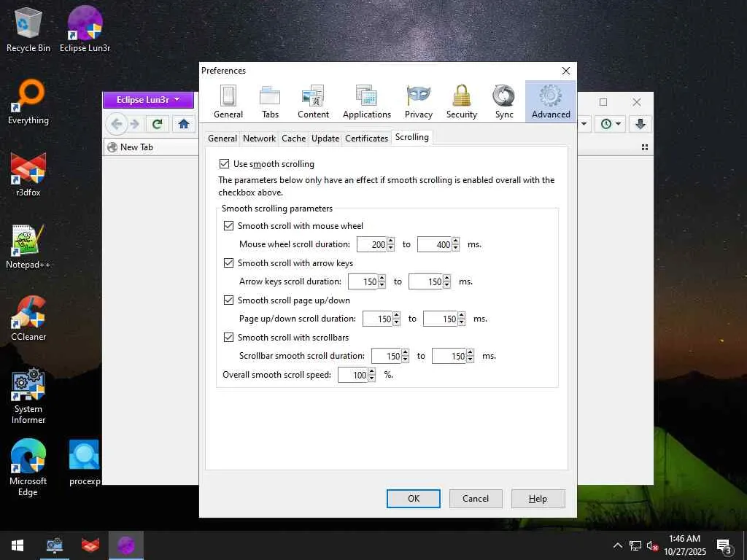Open the Eclipse Lun3r purple menu dropdown
The height and width of the screenshot is (560, 747).
point(148,100)
